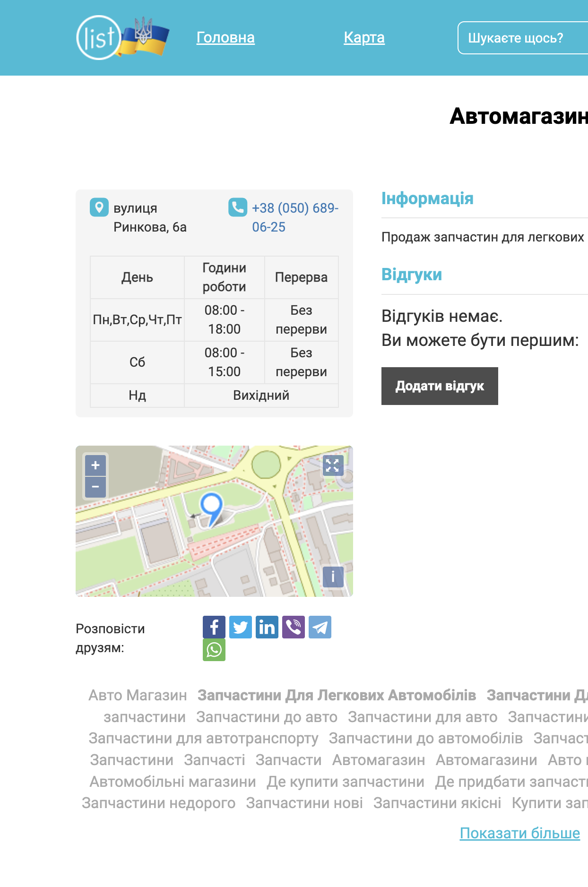This screenshot has width=588, height=887.
Task: Toggle map fullscreen mode
Action: click(x=333, y=465)
